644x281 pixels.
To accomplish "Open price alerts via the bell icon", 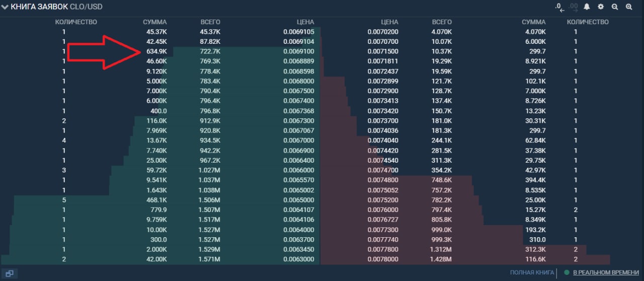I will click(587, 7).
